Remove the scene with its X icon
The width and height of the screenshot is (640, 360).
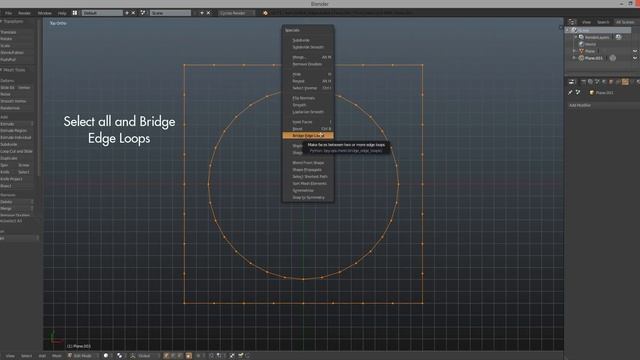click(x=208, y=13)
